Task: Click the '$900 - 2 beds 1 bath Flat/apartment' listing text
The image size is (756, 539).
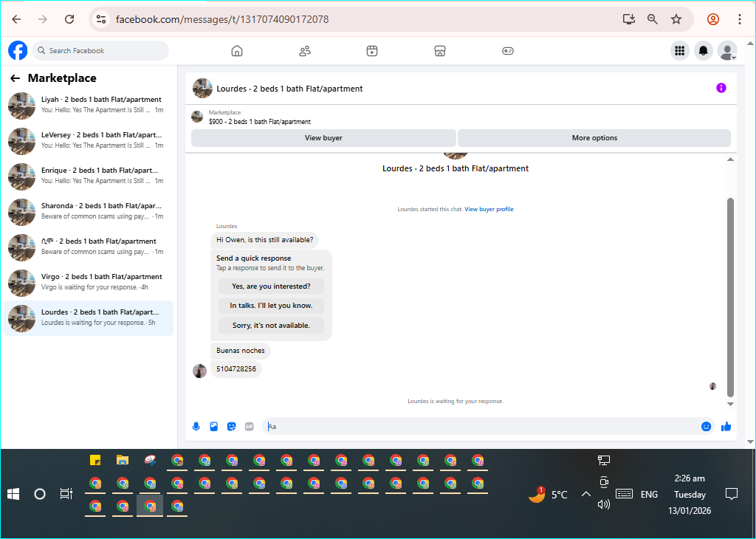Action: point(259,122)
